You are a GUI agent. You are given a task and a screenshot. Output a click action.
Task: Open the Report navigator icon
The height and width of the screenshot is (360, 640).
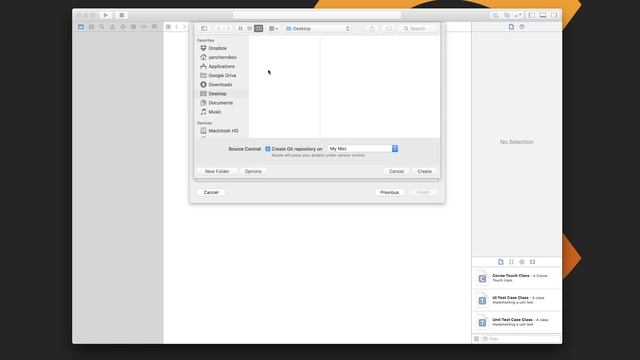[154, 27]
